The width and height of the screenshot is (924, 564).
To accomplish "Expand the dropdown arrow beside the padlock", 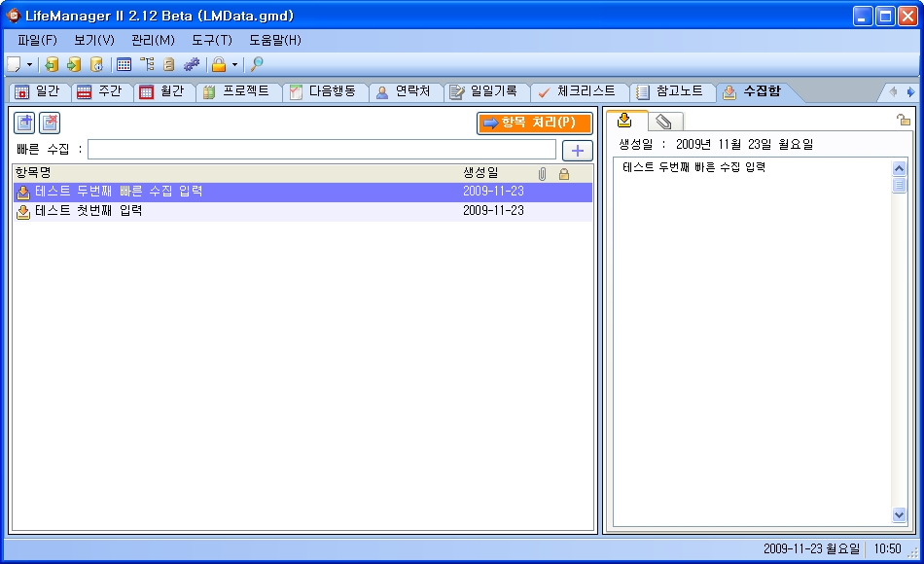I will 234,64.
